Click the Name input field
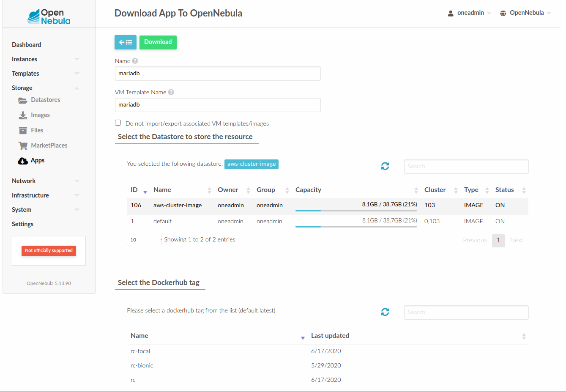This screenshot has width=566, height=392. point(218,74)
